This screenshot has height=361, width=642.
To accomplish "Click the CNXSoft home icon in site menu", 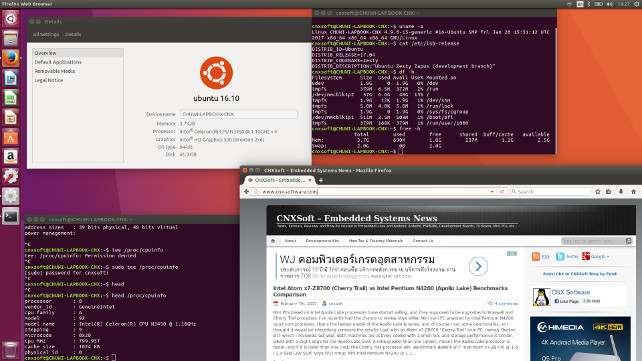I will click(273, 241).
